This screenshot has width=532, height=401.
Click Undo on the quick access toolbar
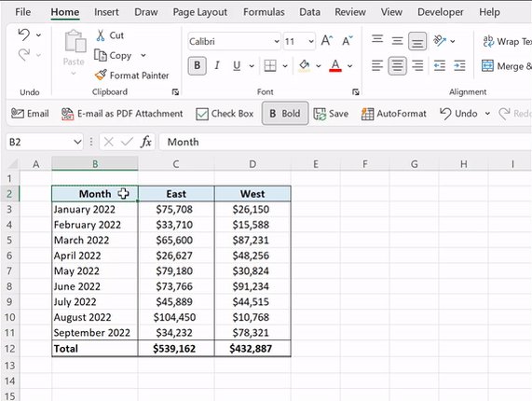click(458, 114)
